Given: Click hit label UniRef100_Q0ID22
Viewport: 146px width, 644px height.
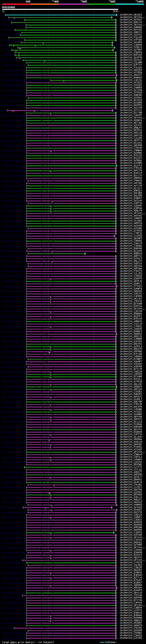Looking at the screenshot, I should (131, 82).
